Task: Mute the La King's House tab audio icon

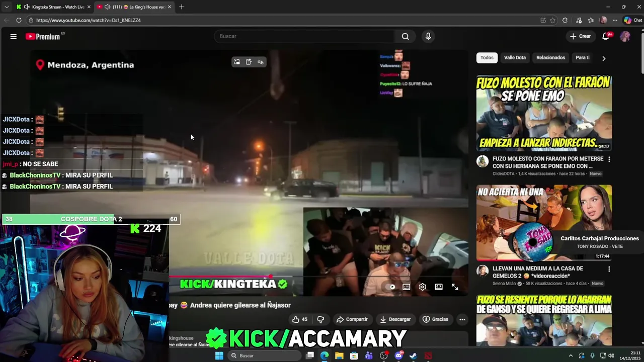Action: coord(107,7)
